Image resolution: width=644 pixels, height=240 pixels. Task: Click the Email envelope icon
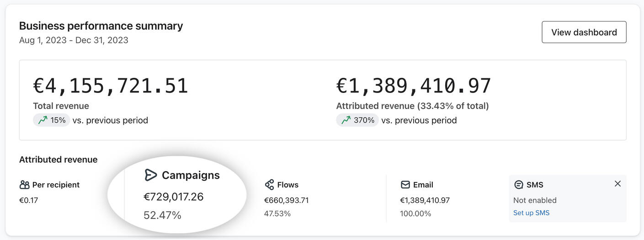coord(405,185)
